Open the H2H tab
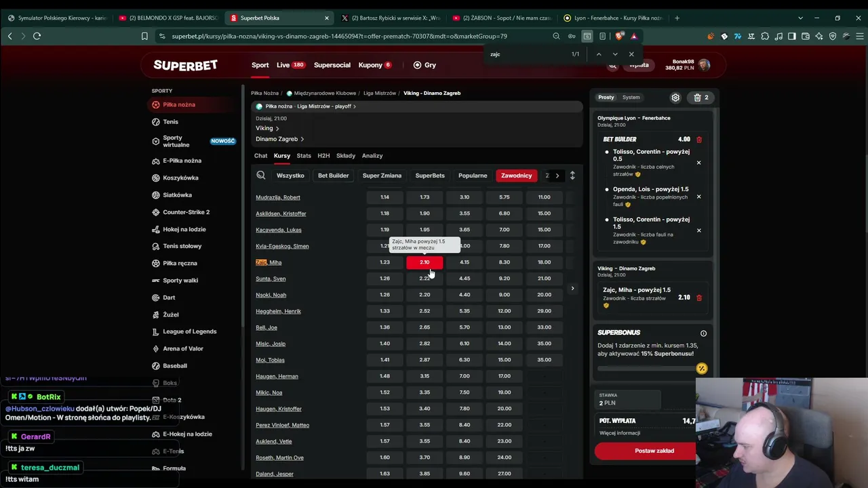868x488 pixels. coord(323,156)
